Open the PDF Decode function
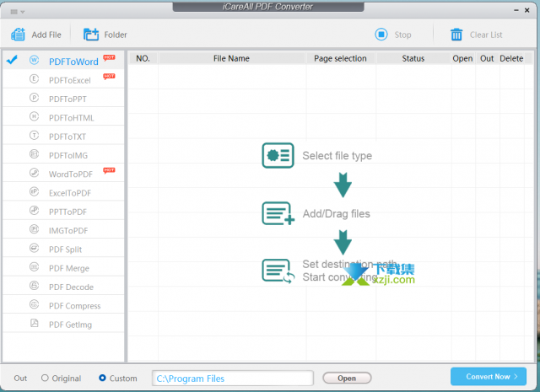The width and height of the screenshot is (540, 392). coord(63,286)
